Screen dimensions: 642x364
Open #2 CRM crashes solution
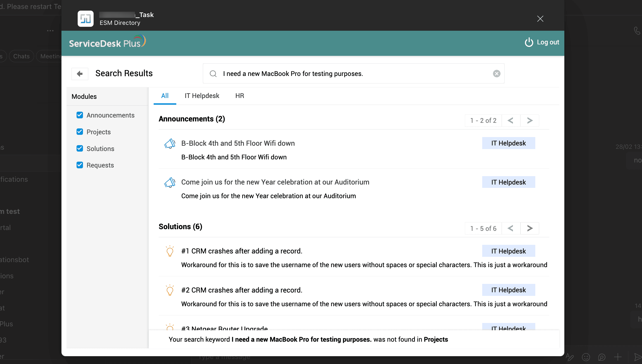(241, 290)
